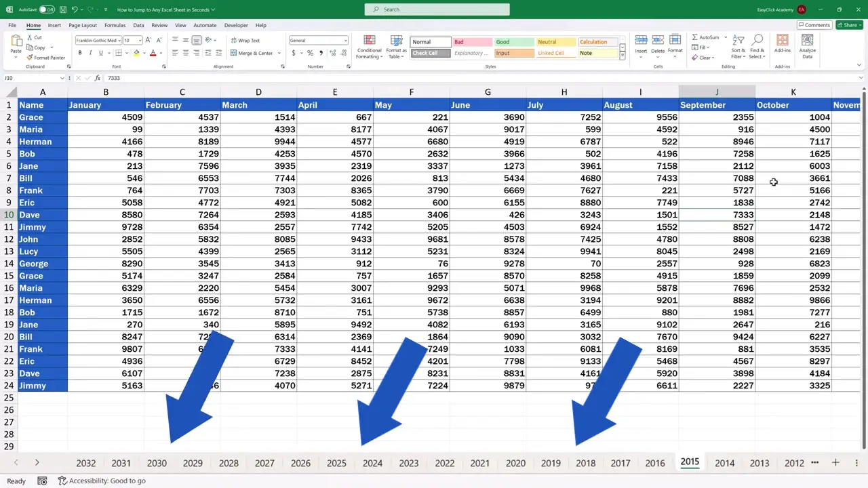Select the Format Painter tool
Viewport: 868px width, 488px height.
point(45,57)
